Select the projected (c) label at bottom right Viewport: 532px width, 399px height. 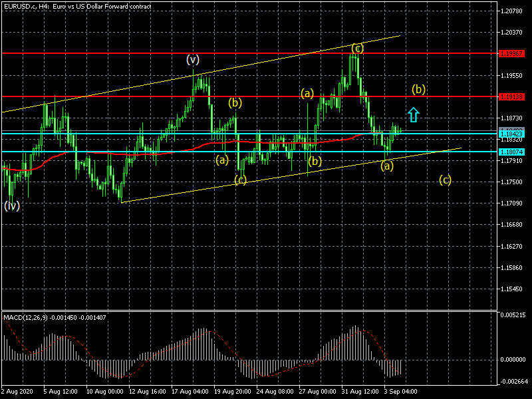pos(446,180)
